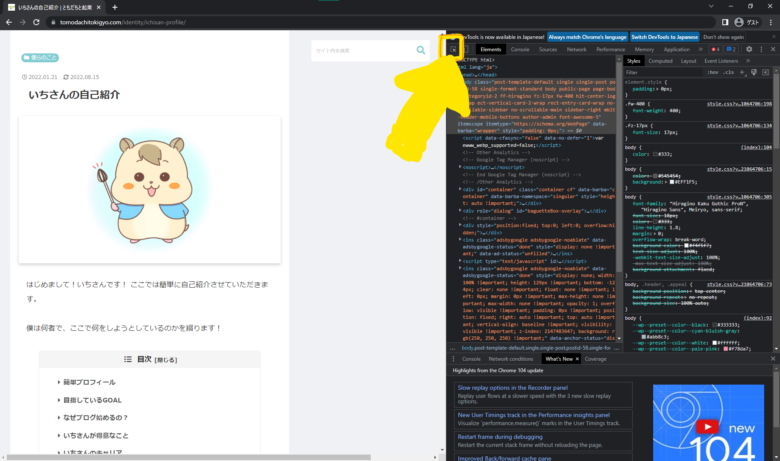Dismiss the DevTools language infobar

pyautogui.click(x=774, y=37)
